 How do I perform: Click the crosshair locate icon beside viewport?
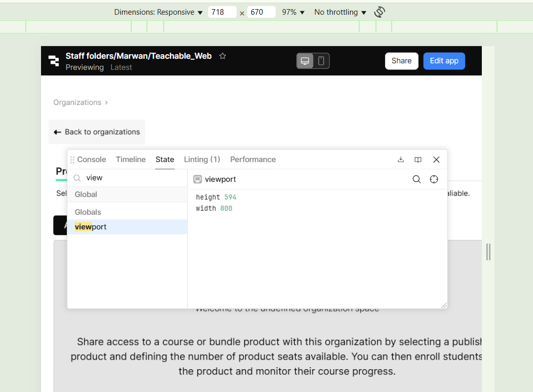(434, 179)
